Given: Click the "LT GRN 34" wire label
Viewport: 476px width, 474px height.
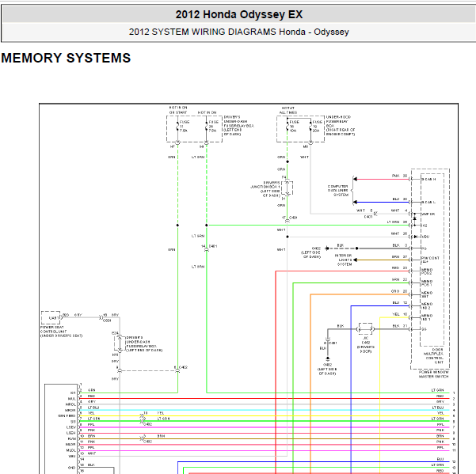Looking at the screenshot, I should [x=397, y=222].
